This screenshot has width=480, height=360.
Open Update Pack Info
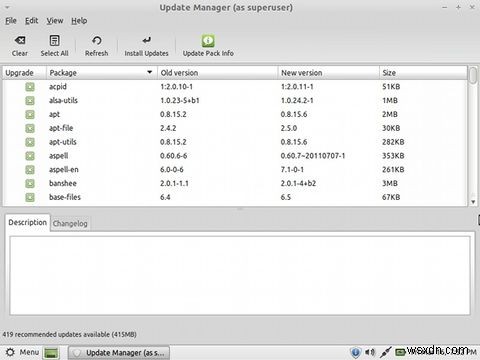point(208,46)
